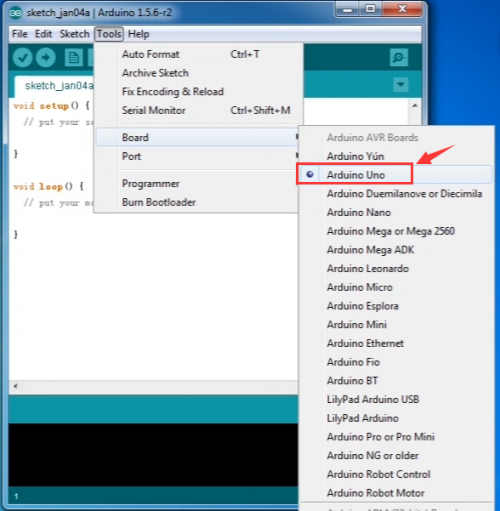This screenshot has height=511, width=500.
Task: Open the Serial Monitor magnifier icon
Action: [x=399, y=58]
